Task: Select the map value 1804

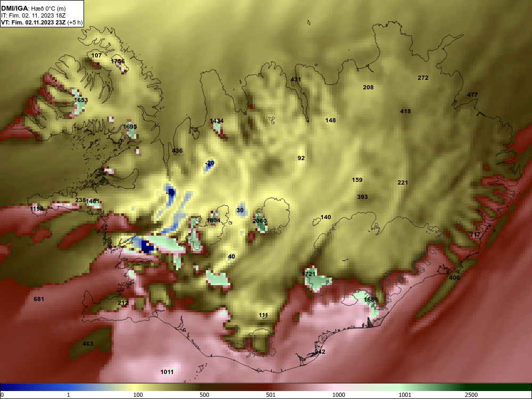Action: [213, 220]
